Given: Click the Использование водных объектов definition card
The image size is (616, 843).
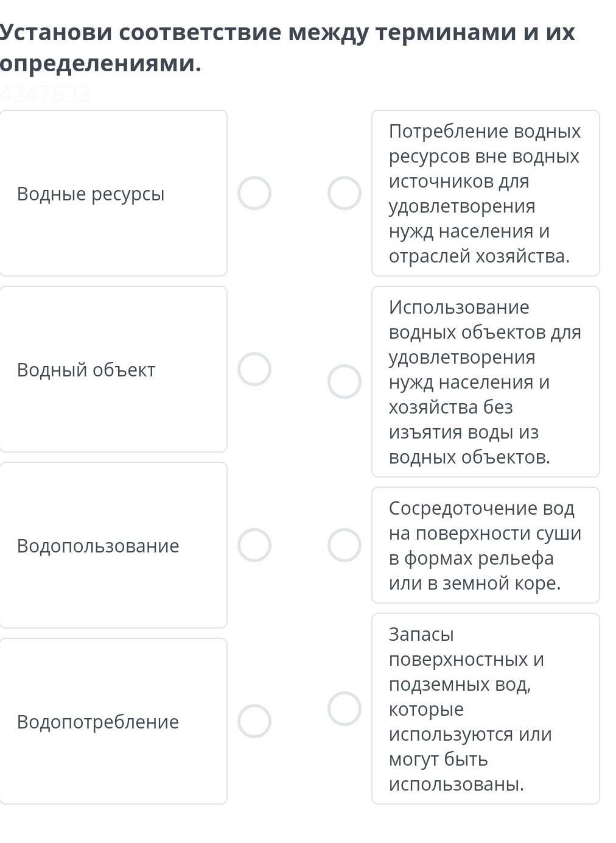Looking at the screenshot, I should (485, 382).
